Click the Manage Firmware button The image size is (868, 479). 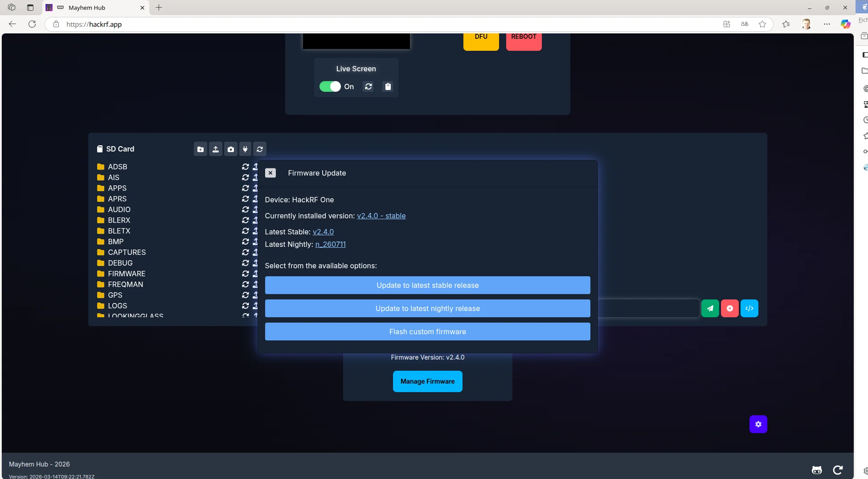427,381
